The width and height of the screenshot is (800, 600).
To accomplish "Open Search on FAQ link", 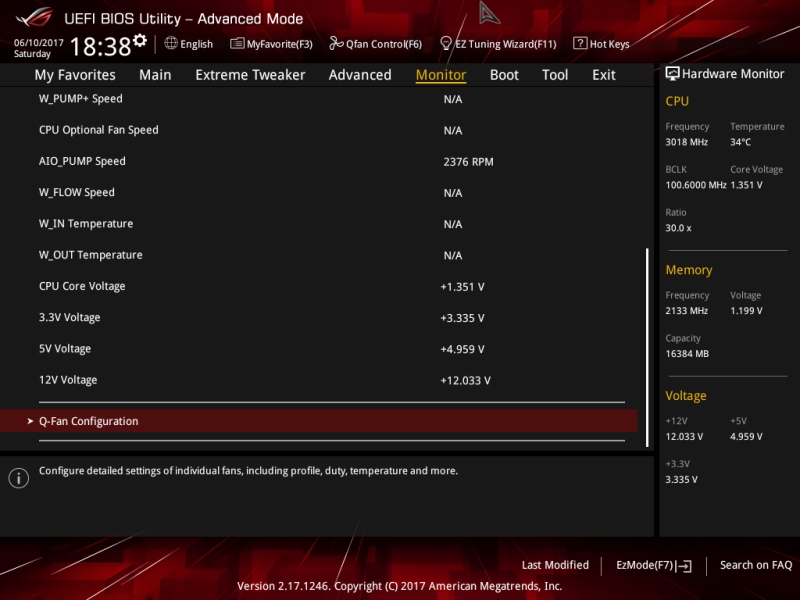I will pyautogui.click(x=756, y=565).
